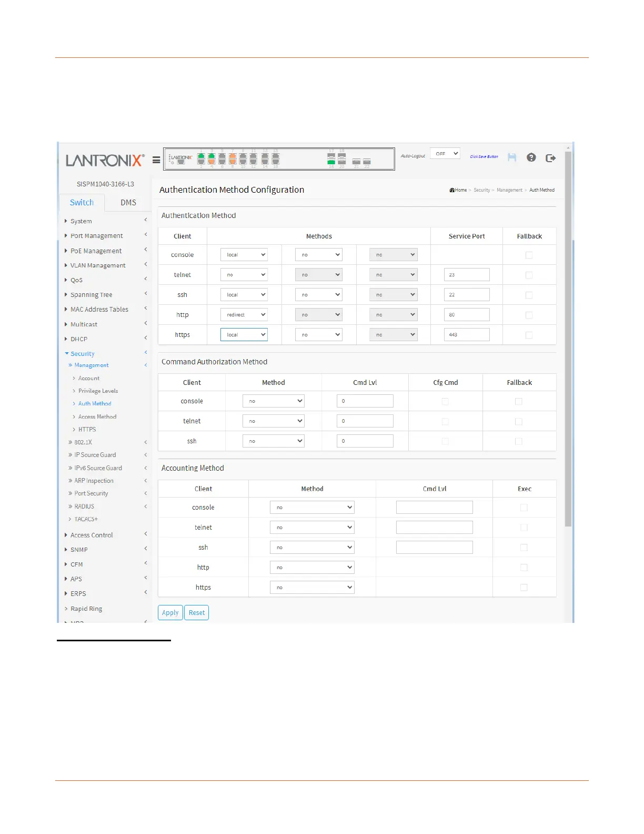Open the TACACS+ page
This screenshot has width=644, height=834.
point(86,519)
